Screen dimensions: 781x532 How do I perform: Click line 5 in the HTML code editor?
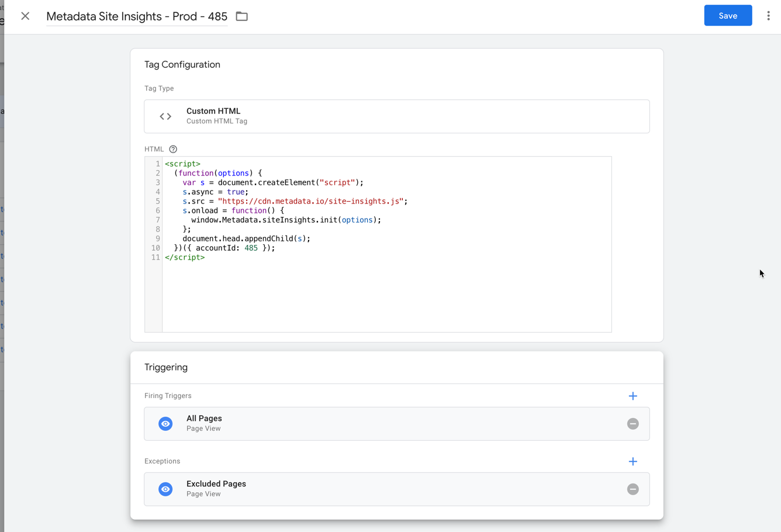pos(292,201)
